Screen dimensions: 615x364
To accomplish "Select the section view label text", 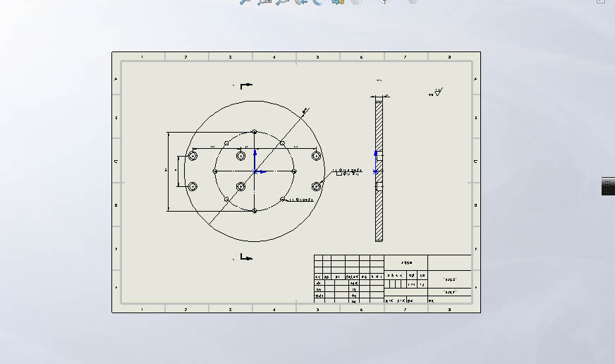I will point(379,80).
